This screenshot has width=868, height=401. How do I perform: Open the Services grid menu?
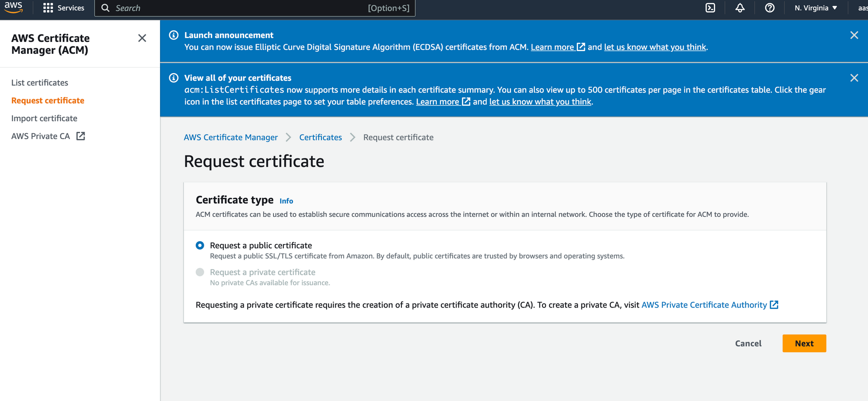[x=64, y=8]
